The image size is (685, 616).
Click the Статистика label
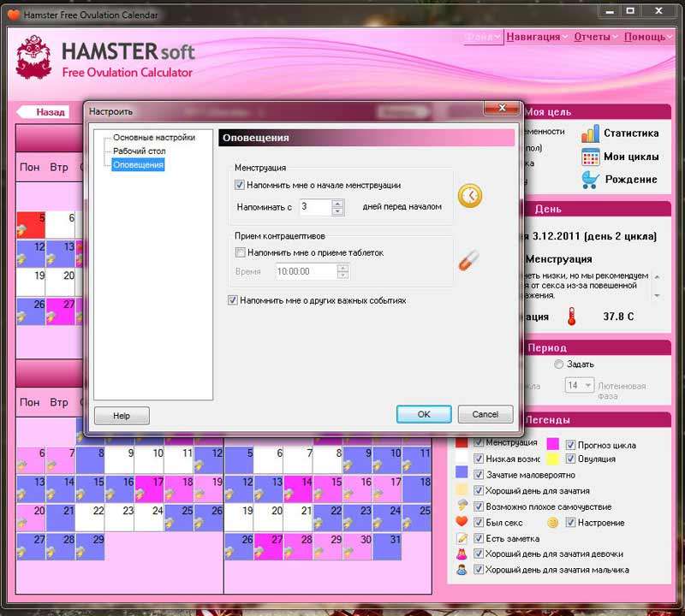point(631,133)
